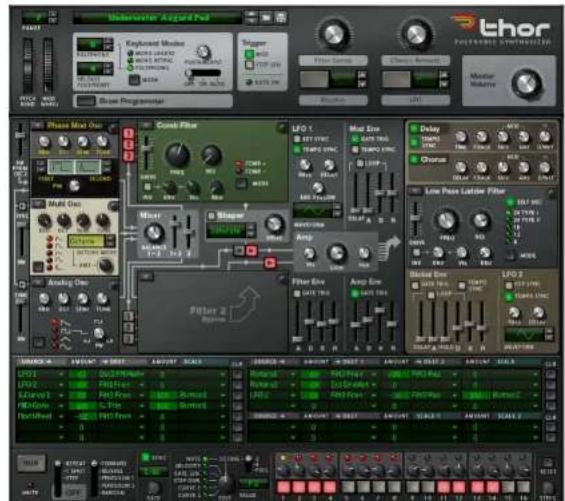Screen dimensions: 565x501
Task: Enable the Shaper on/off button
Action: pyautogui.click(x=212, y=216)
